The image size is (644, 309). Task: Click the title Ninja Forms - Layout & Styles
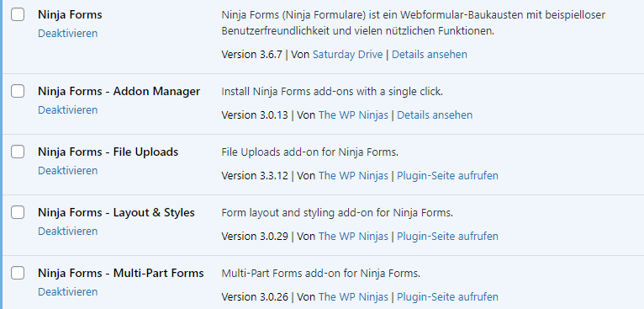[x=116, y=213]
